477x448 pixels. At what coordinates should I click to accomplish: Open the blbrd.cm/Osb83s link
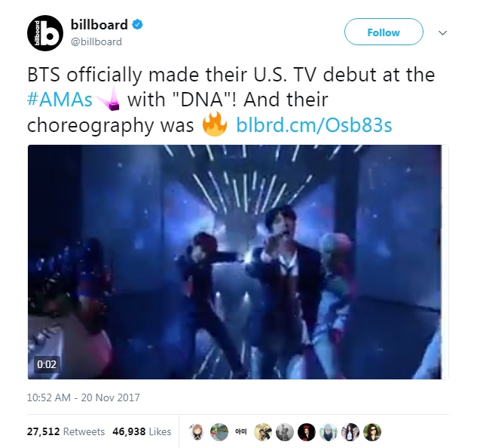pyautogui.click(x=314, y=125)
